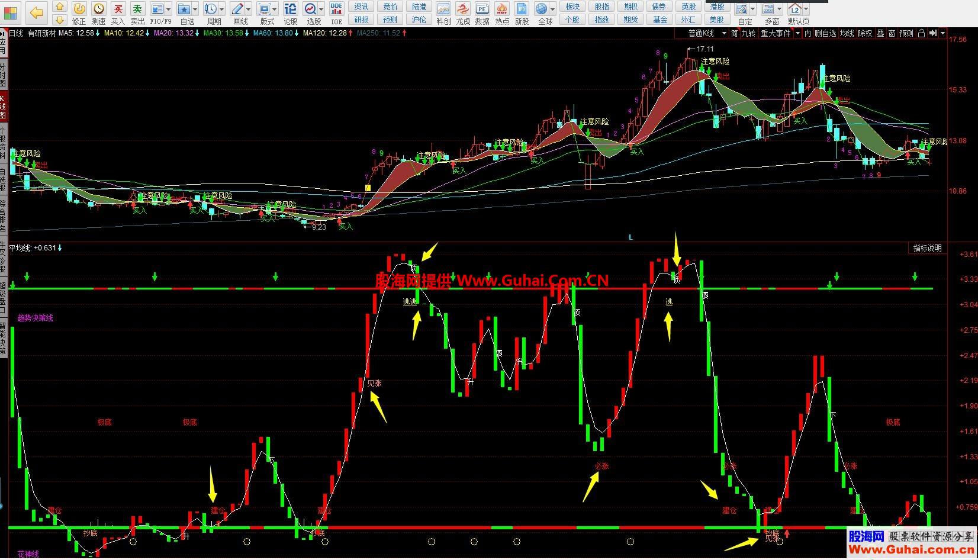Screen dimensions: 978x560
Task: Switch to the 分时图 side tab
Action: [x=2, y=76]
